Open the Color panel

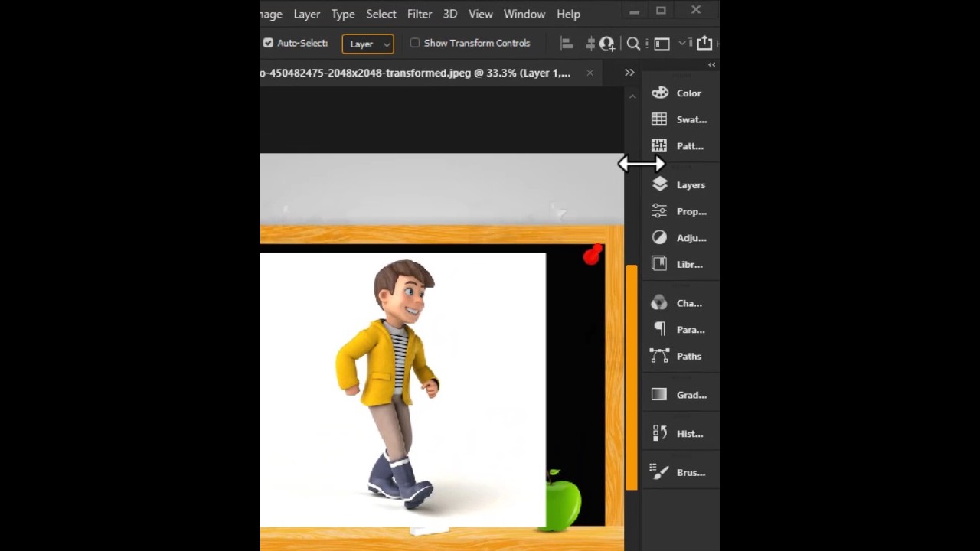[x=677, y=93]
